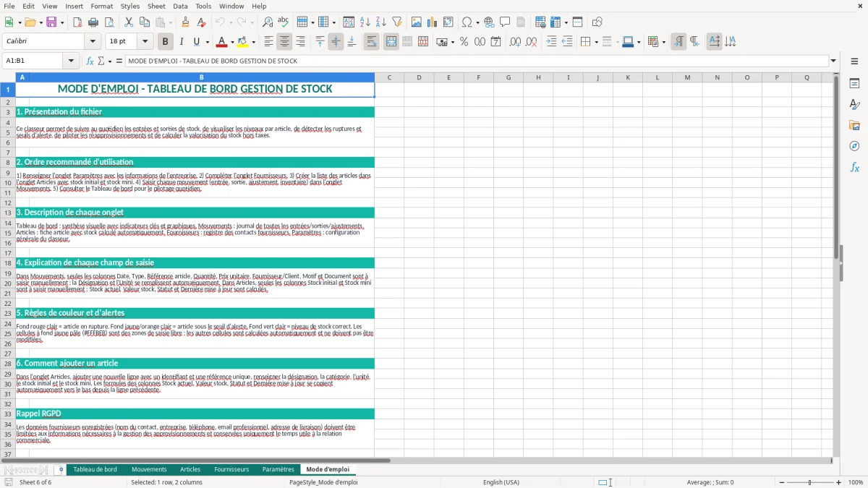Open the Function Wizard fx icon

pos(90,61)
